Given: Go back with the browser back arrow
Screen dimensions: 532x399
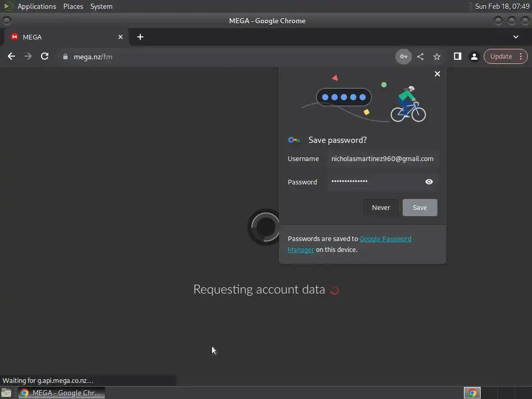Looking at the screenshot, I should tap(11, 56).
